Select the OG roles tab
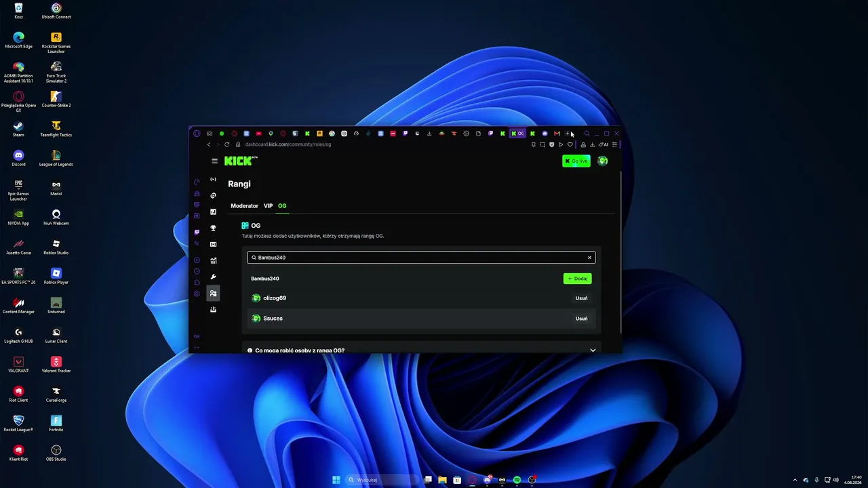Screen dimensions: 868x488 click(x=282, y=206)
